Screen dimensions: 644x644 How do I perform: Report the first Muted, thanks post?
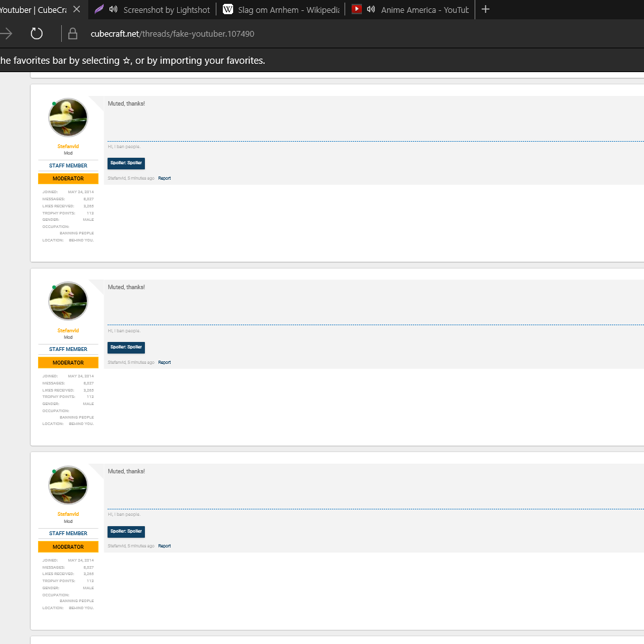tap(164, 178)
